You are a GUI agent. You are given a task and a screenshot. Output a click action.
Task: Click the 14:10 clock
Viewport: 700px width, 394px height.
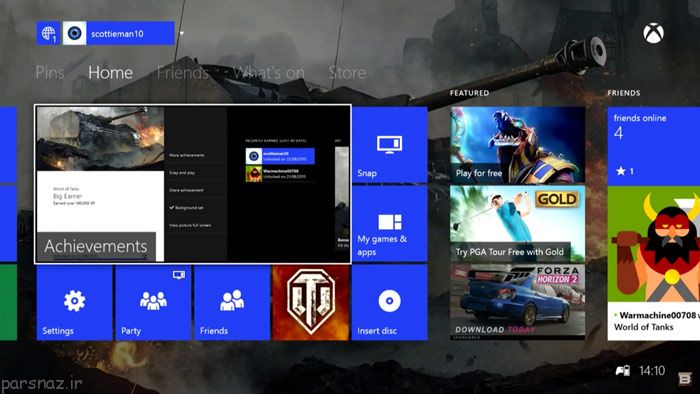coord(652,370)
